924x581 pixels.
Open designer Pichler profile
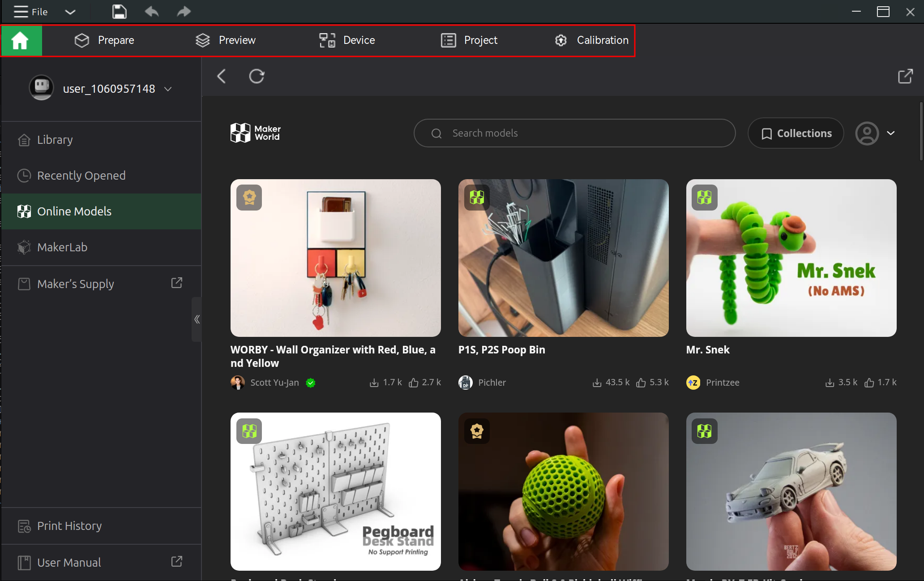492,383
